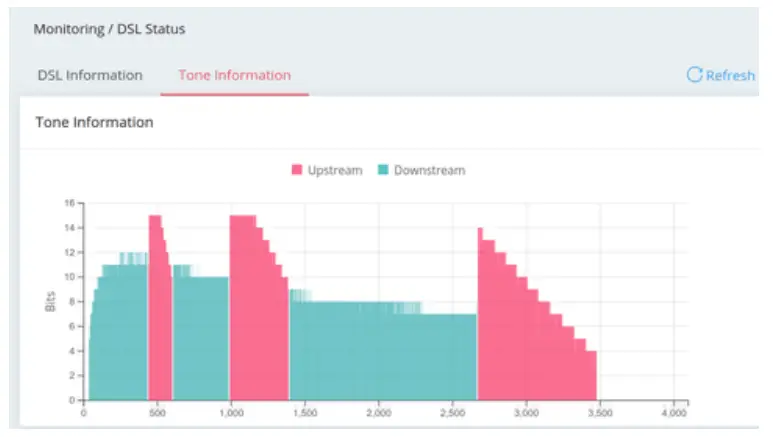Click the 10 y-axis tick label

click(x=70, y=277)
